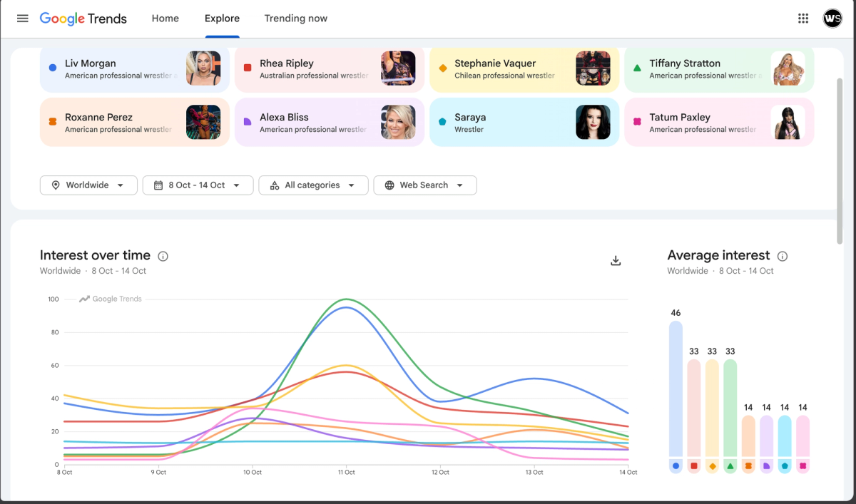Click the info icon beside Average interest
The height and width of the screenshot is (504, 856).
[783, 256]
